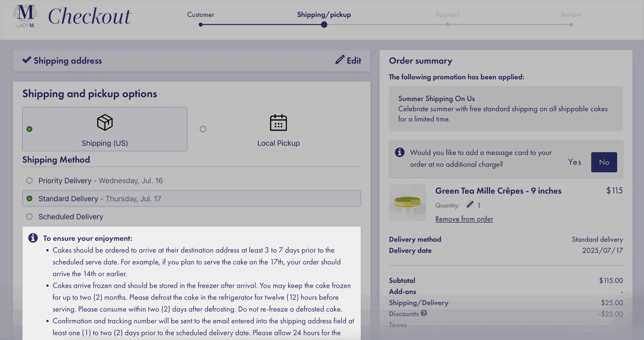Click the info icon beside 'To ensure your enjoyment'
The image size is (644, 340).
coord(33,238)
